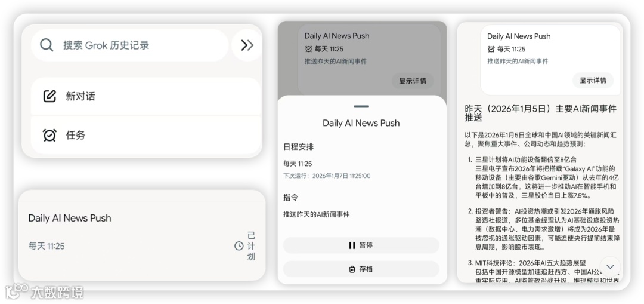The height and width of the screenshot is (304, 644).
Task: Click Daily AI News Push sheet title
Action: tap(361, 123)
